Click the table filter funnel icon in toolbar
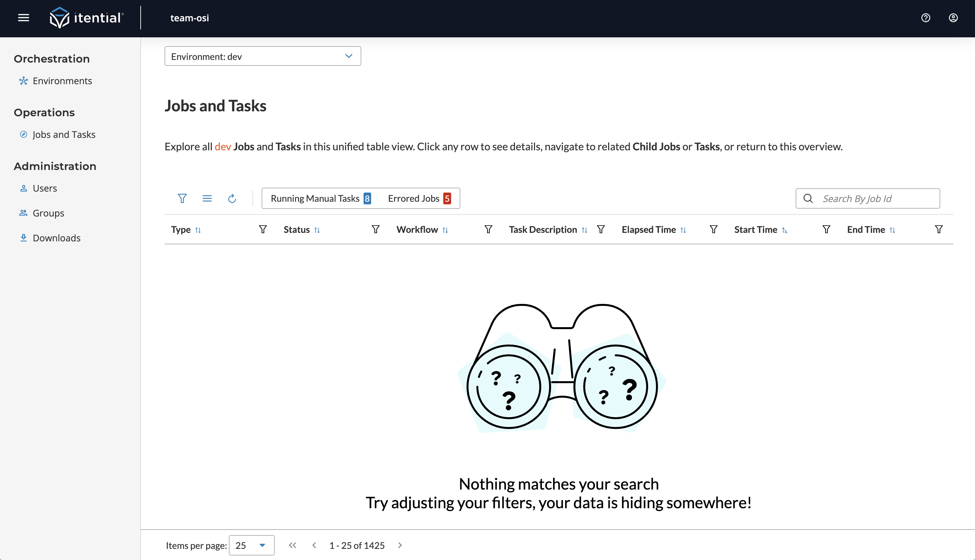Screen dimensions: 975x560 (x=182, y=198)
